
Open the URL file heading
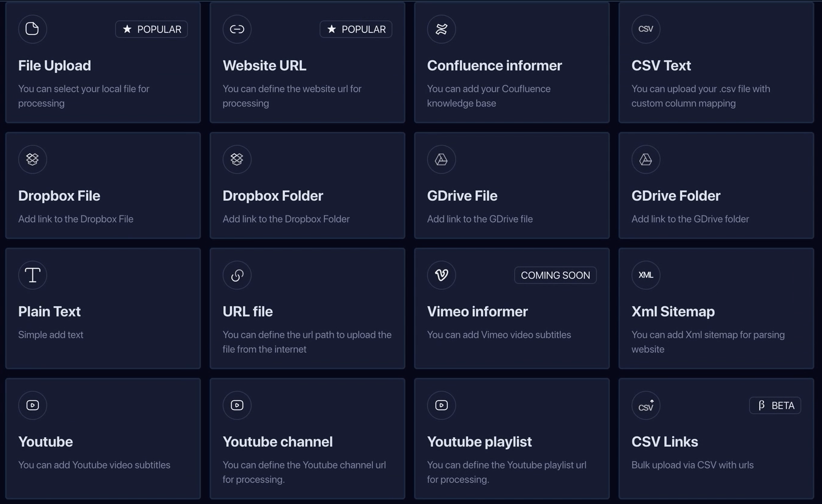247,311
